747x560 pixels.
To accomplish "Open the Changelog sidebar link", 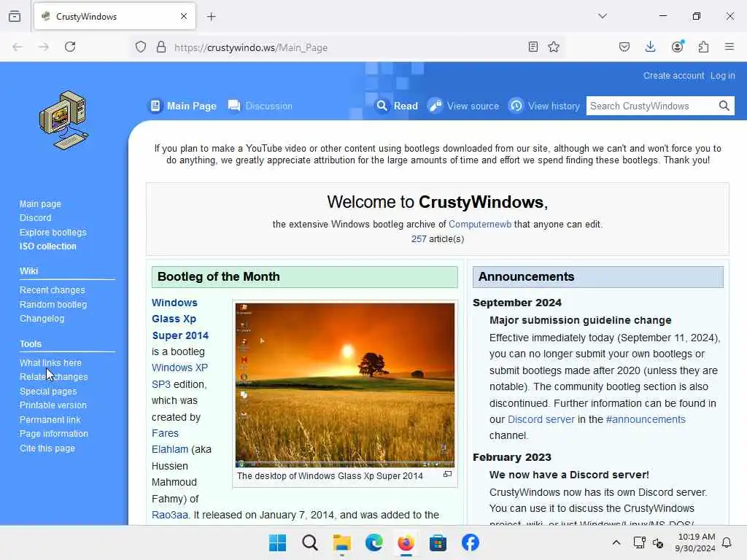I will 42,319.
